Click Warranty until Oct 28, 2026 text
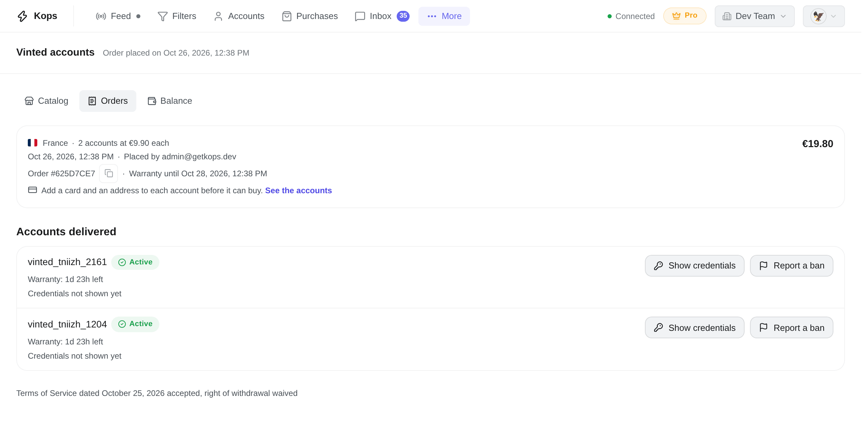The height and width of the screenshot is (421, 868). [198, 174]
